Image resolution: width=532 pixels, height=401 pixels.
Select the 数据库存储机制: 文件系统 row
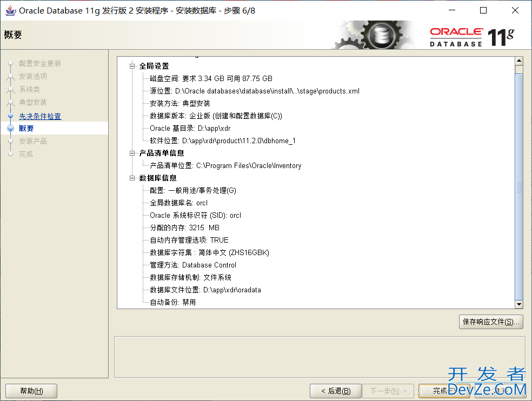click(190, 277)
